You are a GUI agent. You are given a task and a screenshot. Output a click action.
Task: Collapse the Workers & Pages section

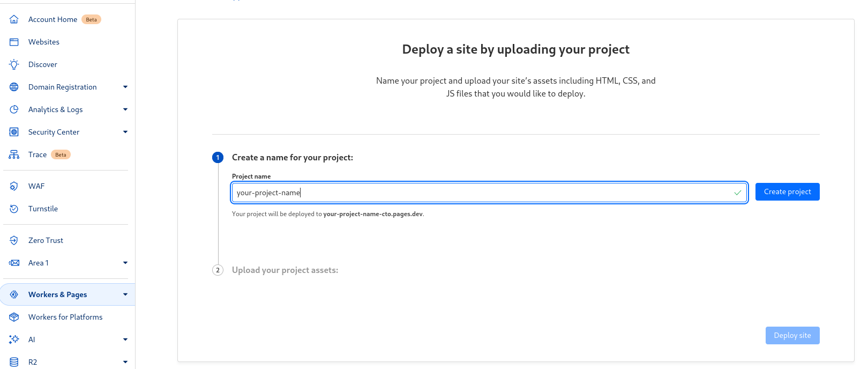[x=125, y=294]
